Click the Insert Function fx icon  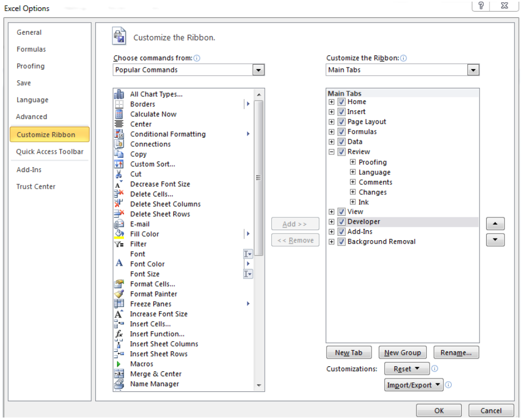[118, 334]
